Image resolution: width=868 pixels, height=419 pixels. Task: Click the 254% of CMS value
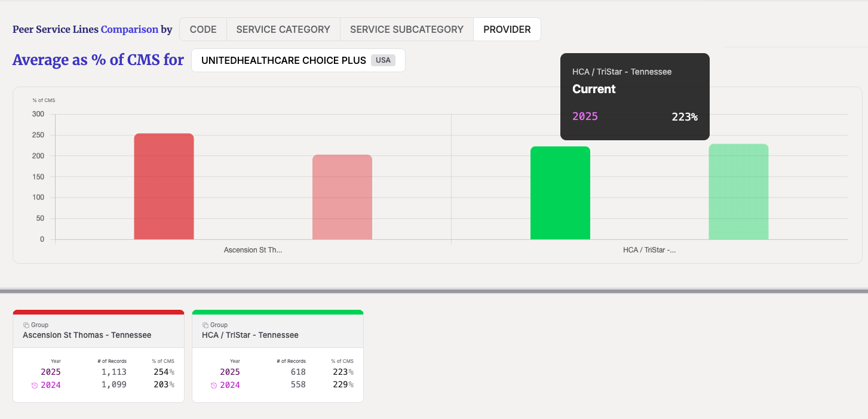pyautogui.click(x=163, y=372)
